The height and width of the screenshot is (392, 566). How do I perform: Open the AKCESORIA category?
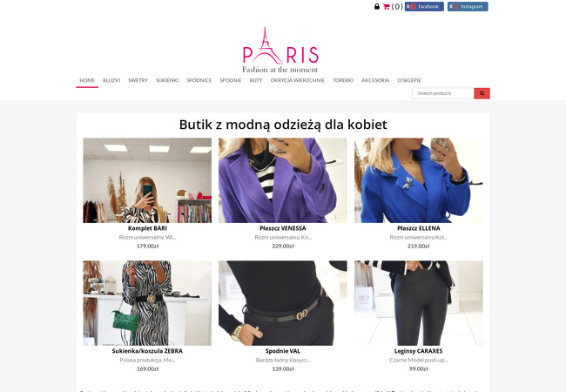click(375, 80)
